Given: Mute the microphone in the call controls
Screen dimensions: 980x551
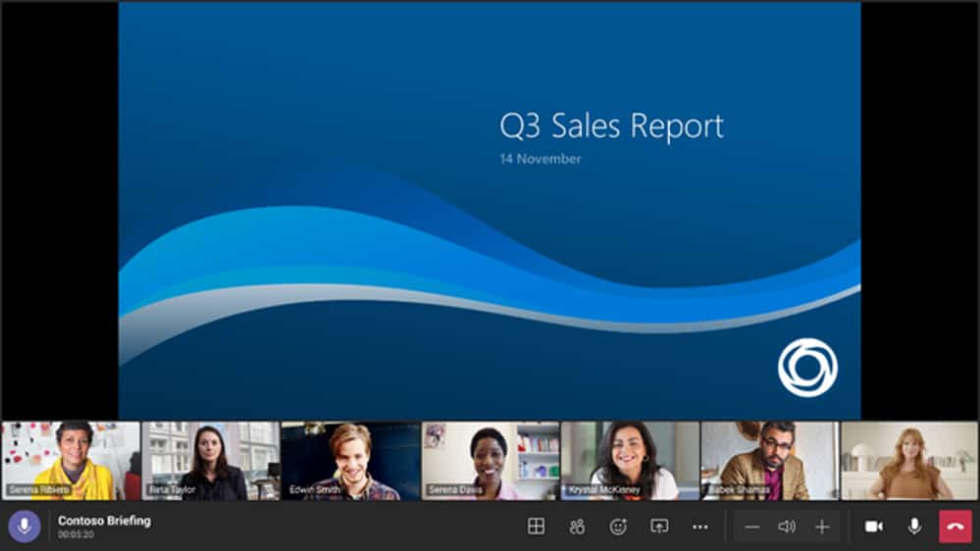Looking at the screenshot, I should click(914, 526).
